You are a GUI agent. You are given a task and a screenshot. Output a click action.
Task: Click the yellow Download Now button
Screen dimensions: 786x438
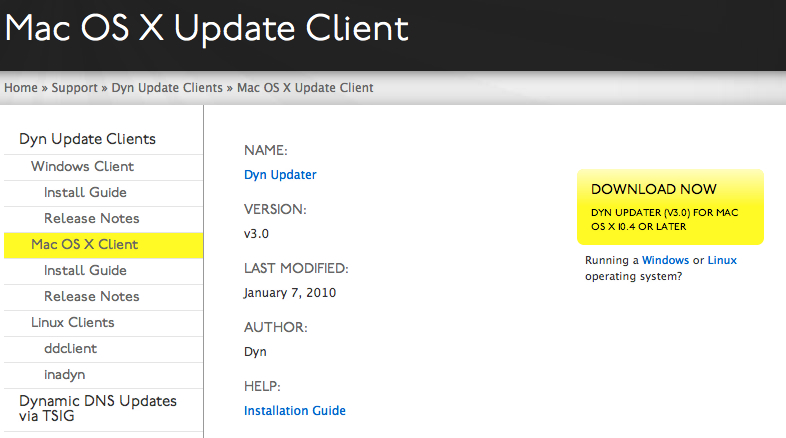[670, 207]
